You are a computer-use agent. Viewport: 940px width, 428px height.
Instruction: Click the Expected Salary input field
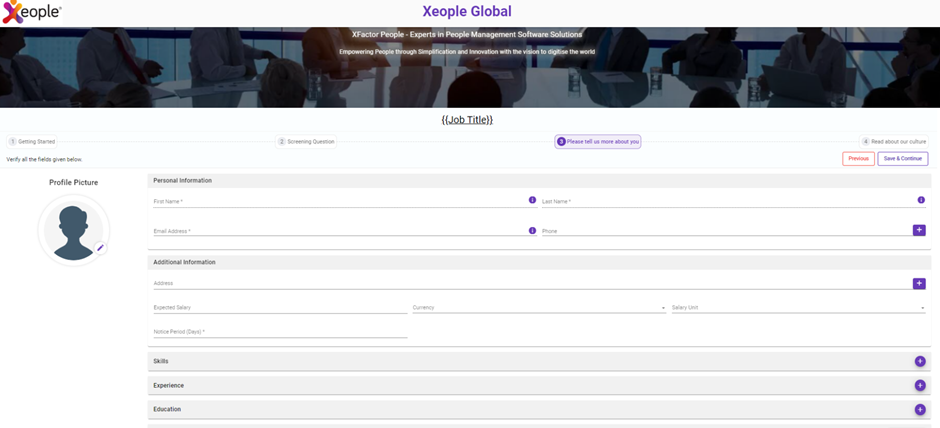[281, 308]
